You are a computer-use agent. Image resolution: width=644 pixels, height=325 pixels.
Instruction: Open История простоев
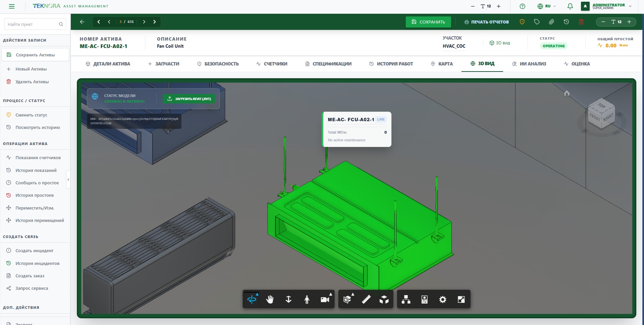(x=35, y=195)
